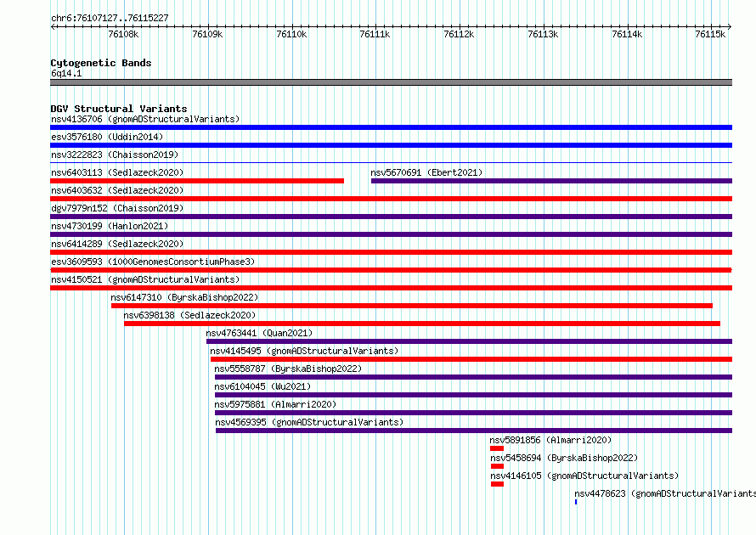Click the 76113k ruler tick label
756x535 pixels.
(x=543, y=34)
